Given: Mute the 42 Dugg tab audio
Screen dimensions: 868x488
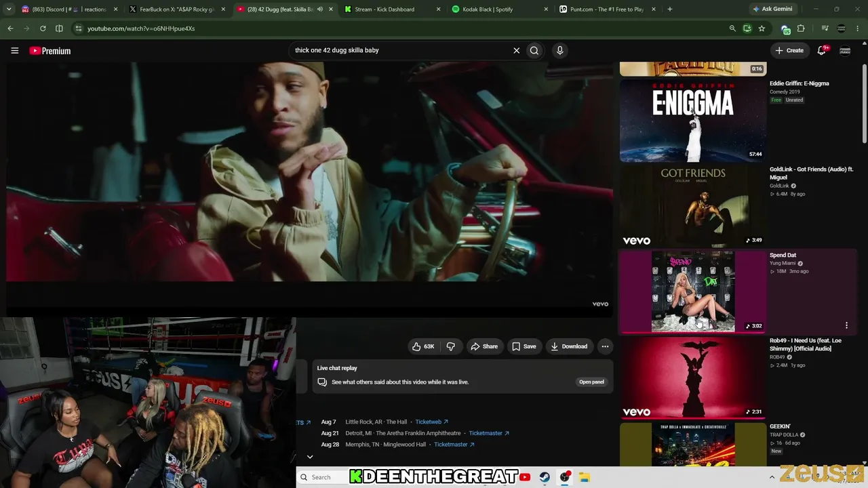Looking at the screenshot, I should point(319,9).
